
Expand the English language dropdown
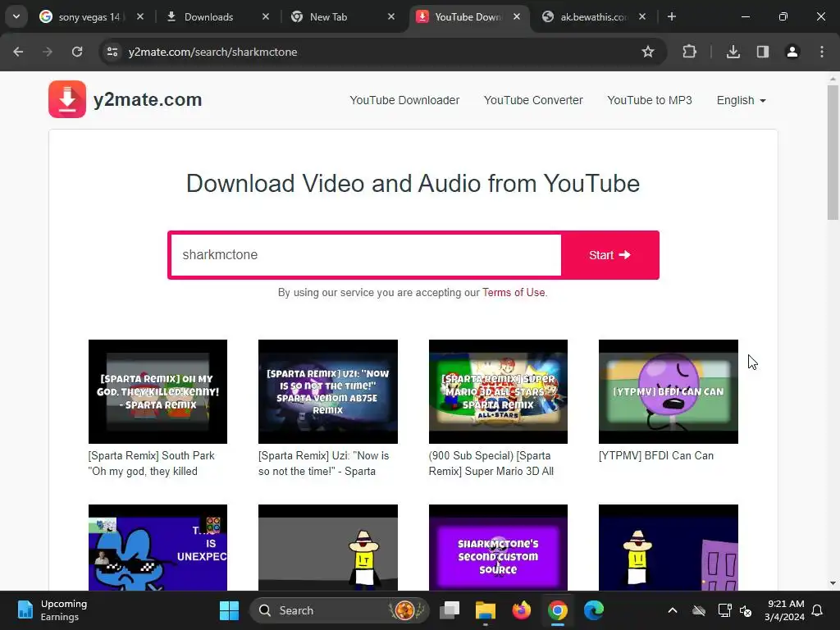tap(742, 100)
